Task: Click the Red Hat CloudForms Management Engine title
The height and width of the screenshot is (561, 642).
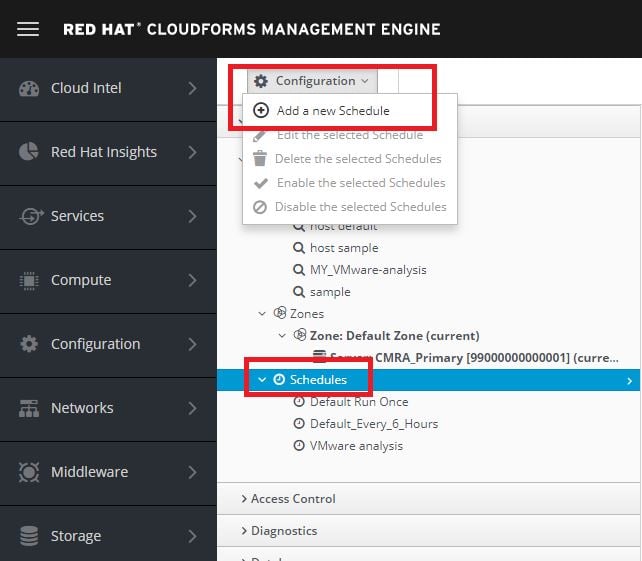Action: coord(252,29)
